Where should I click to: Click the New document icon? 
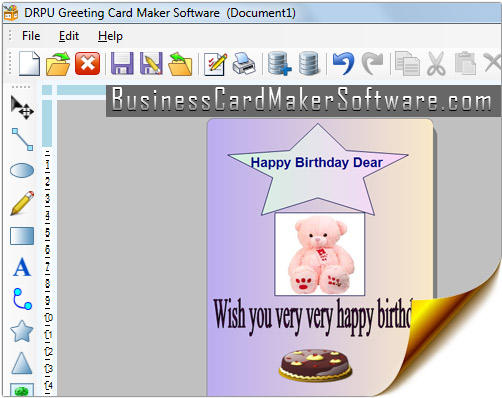pos(29,63)
